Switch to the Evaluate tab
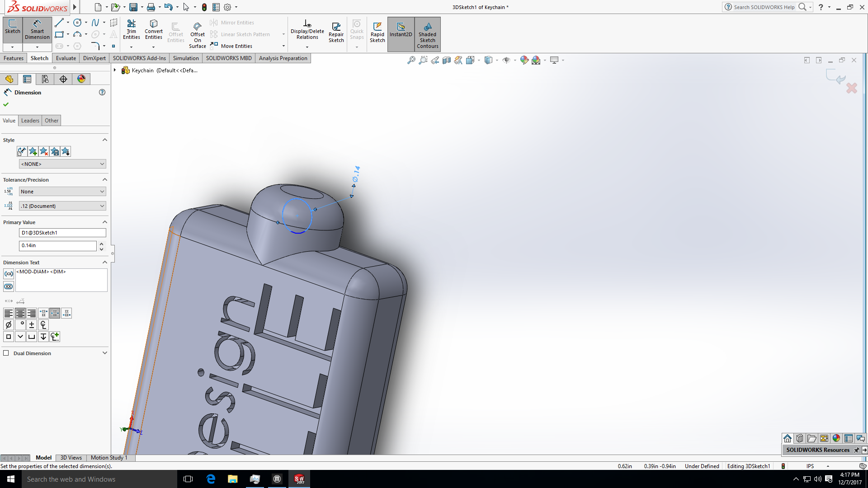Screen dimensions: 868x488 tap(66, 58)
